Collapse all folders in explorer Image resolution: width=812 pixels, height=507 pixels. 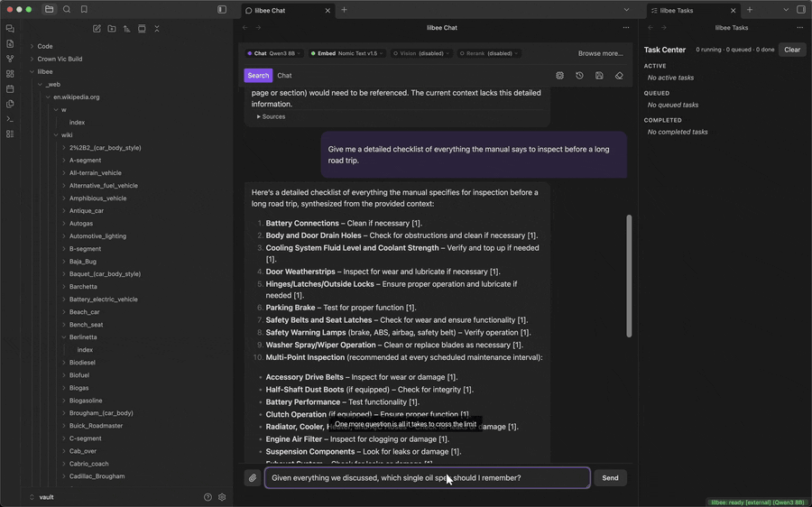(156, 29)
